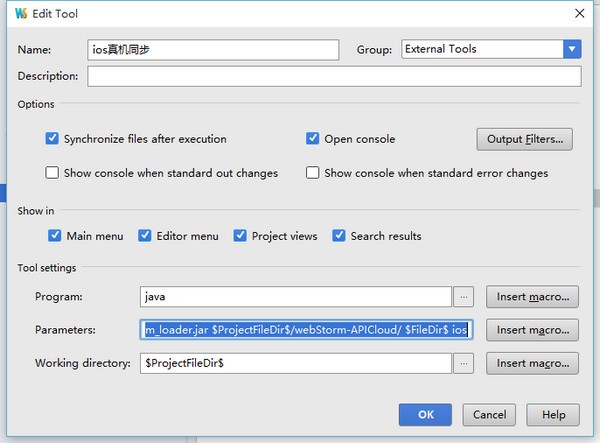Toggle the Search results checkbox

(x=339, y=236)
